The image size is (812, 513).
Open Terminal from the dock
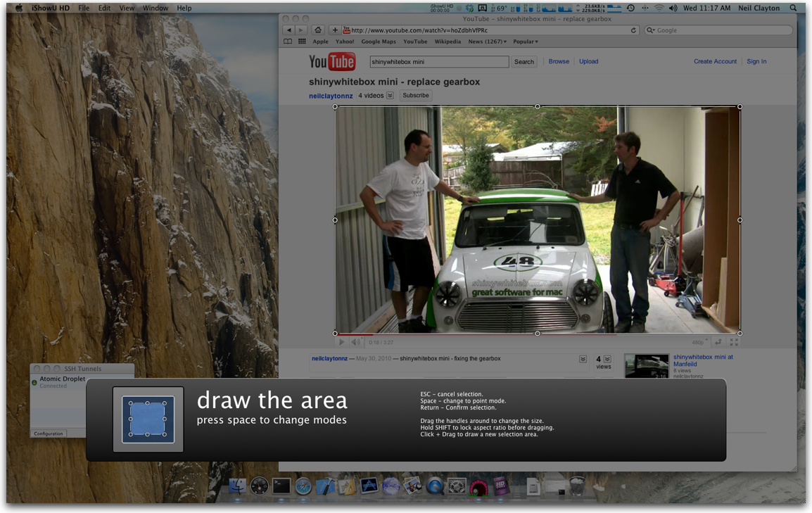(x=281, y=486)
